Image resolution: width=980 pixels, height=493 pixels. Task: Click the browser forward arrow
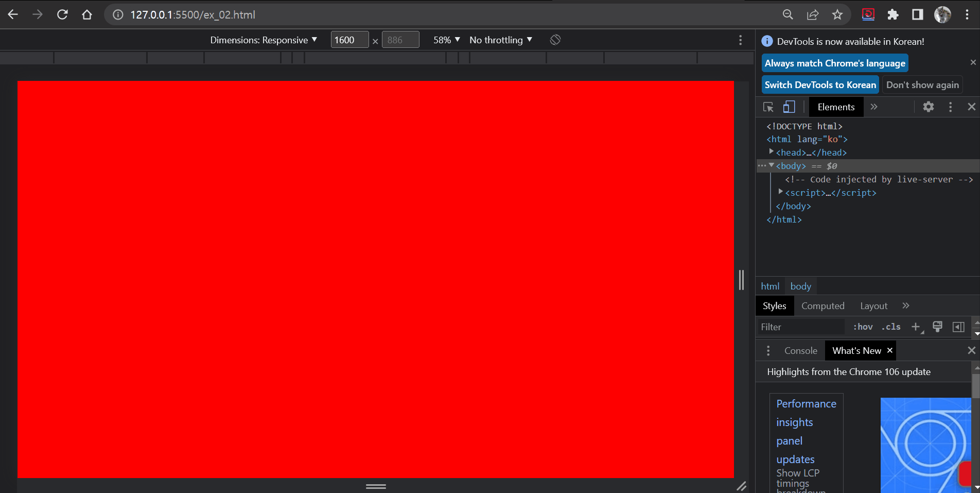point(38,14)
